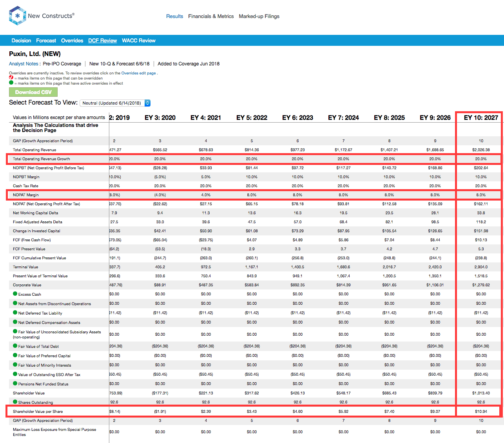Click the red override-capable legend icon

pyautogui.click(x=11, y=78)
